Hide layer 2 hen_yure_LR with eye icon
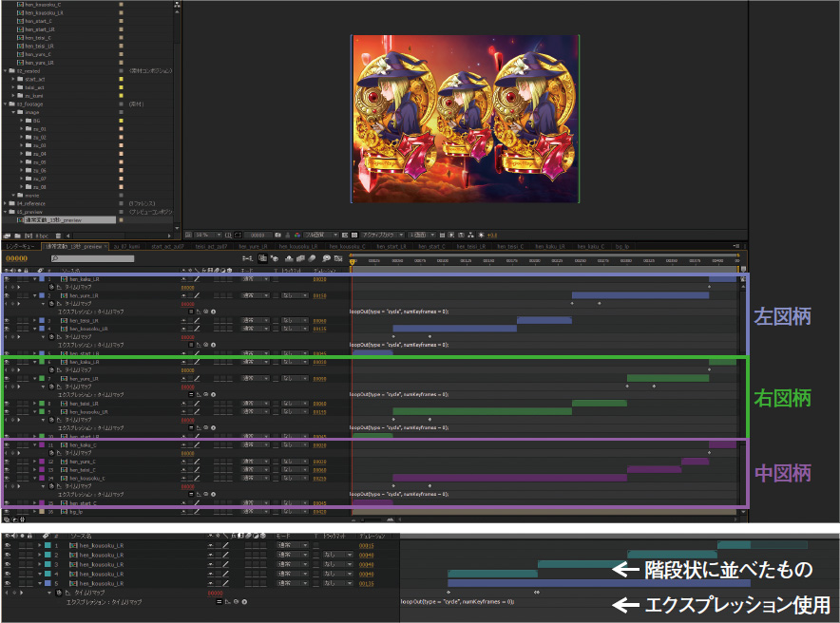This screenshot has height=623, width=840. (x=7, y=295)
